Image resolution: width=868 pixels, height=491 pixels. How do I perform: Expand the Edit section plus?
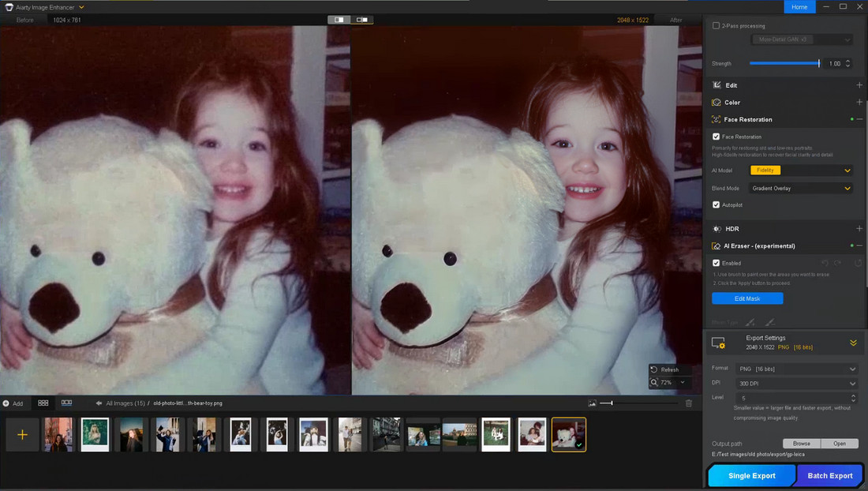click(859, 85)
